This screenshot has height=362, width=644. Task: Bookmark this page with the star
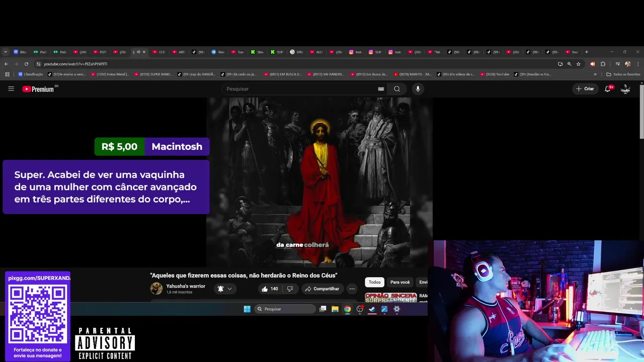[579, 64]
